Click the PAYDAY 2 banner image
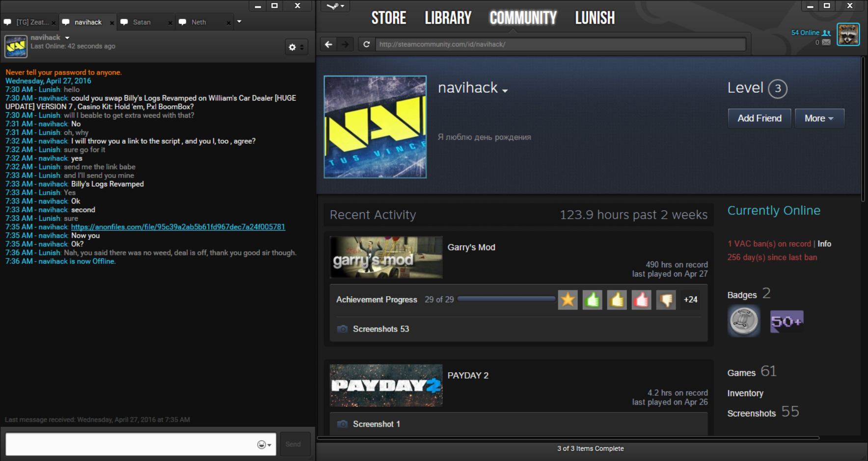 click(386, 385)
